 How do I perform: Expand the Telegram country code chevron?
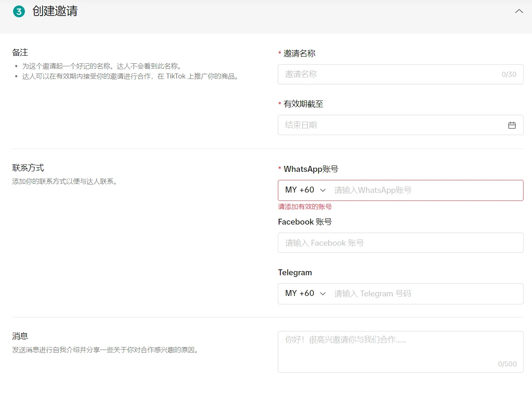323,293
